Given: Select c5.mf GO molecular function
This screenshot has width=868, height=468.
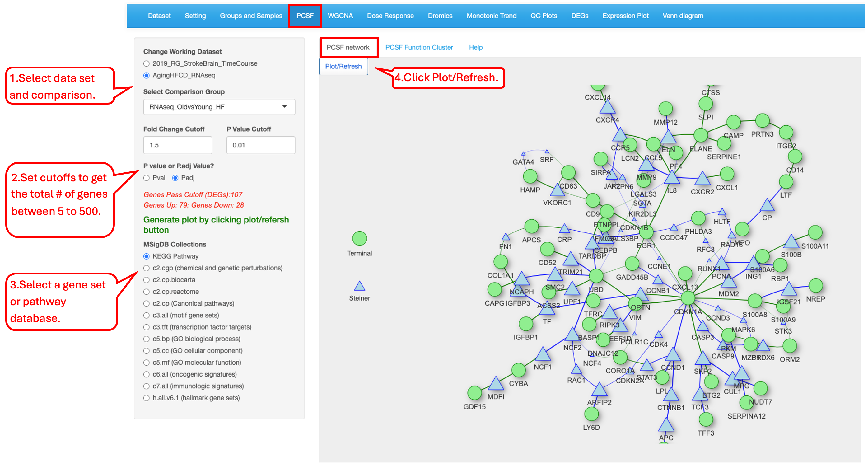Looking at the screenshot, I should 146,363.
